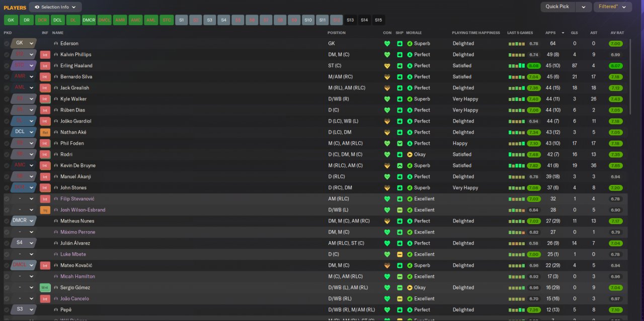Screen dimensions: 644x321
Task: Open Julián Álvarez's S4 position dropdown
Action: (24, 243)
